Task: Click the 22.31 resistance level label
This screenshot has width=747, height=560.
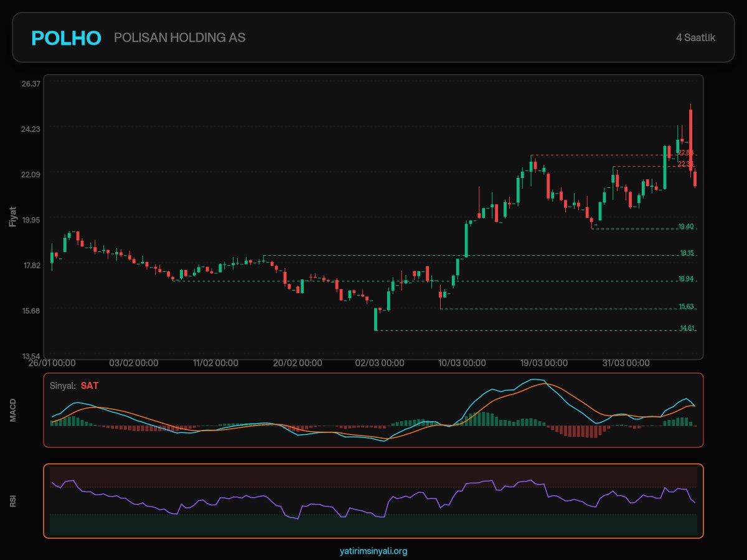Action: pyautogui.click(x=685, y=164)
